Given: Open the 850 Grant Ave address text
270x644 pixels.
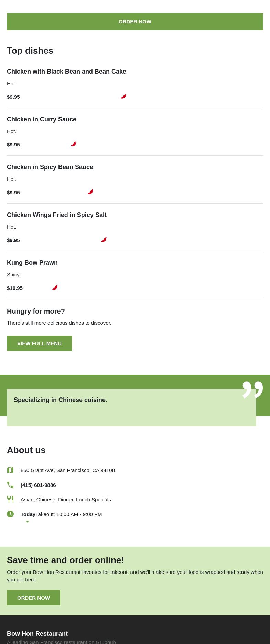Looking at the screenshot, I should [68, 470].
